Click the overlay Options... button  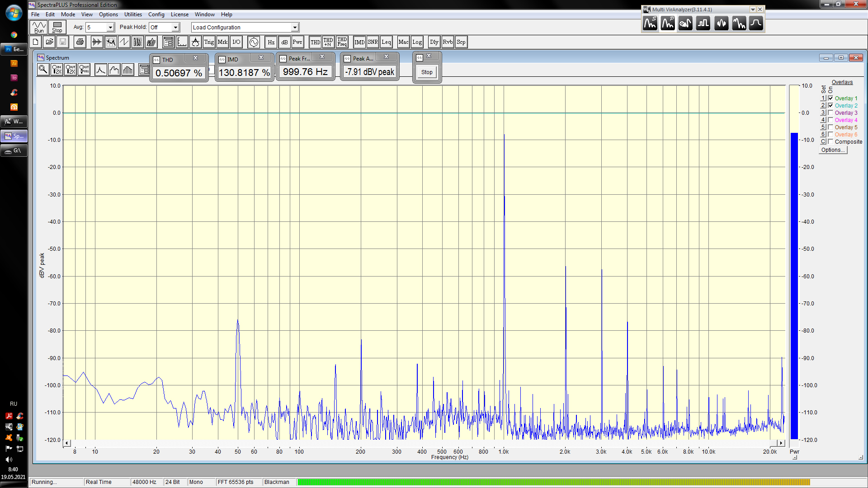[833, 150]
